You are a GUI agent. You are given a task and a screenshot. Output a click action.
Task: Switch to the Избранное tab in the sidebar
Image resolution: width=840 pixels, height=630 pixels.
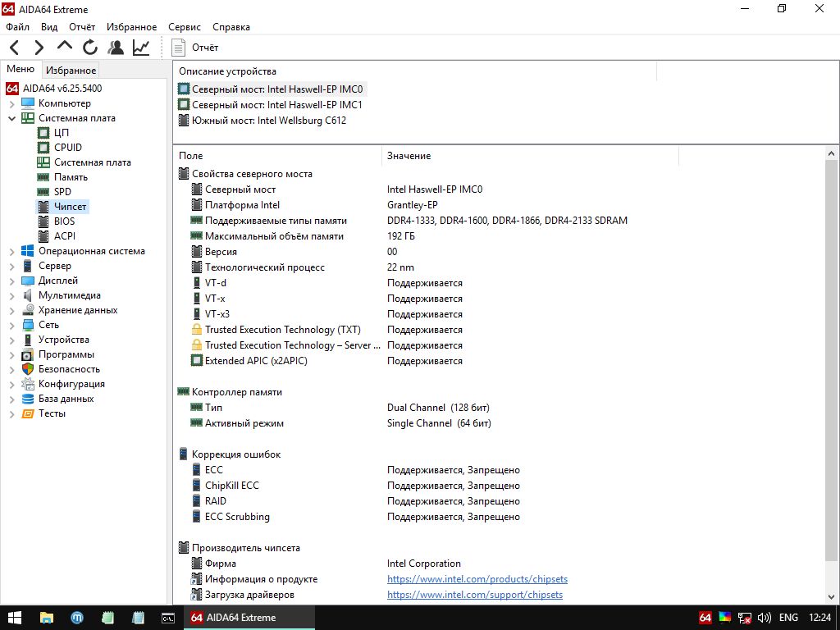[x=71, y=71]
